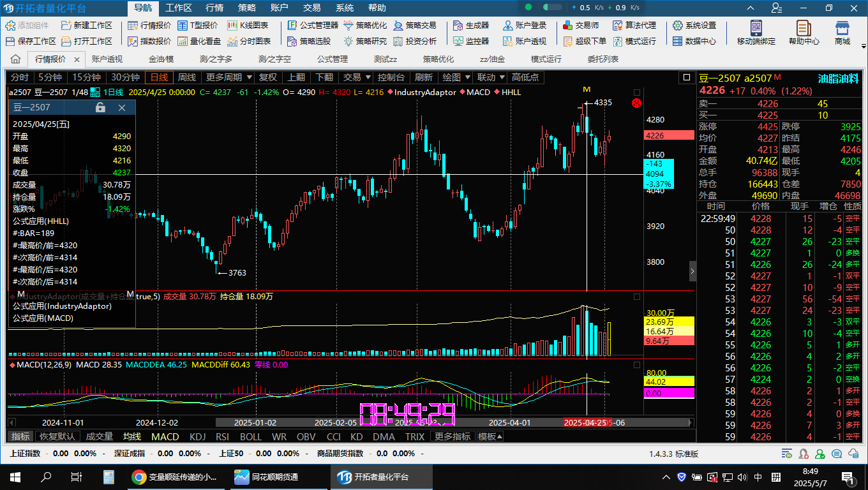Viewport: 868px width, 490px height.
Task: Click the 保存工作区 (save workspace) icon
Action: 10,41
